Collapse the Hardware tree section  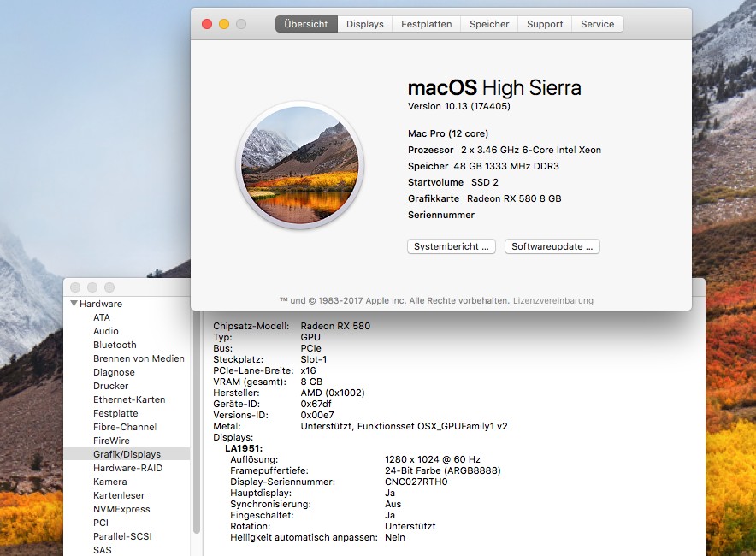click(74, 304)
